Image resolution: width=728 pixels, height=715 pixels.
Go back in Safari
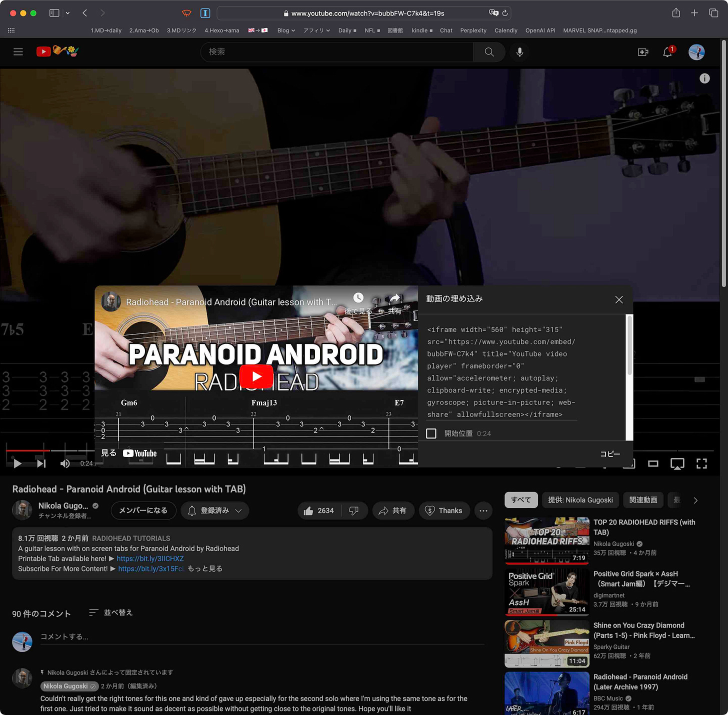(84, 13)
